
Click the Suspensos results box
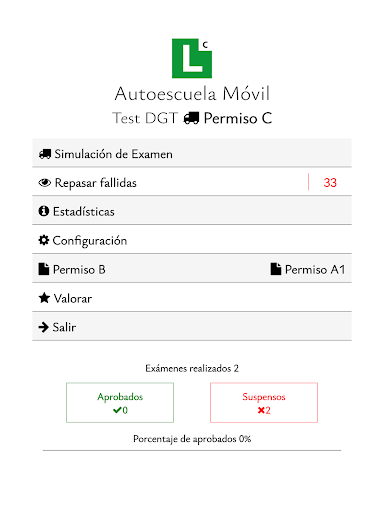point(264,403)
